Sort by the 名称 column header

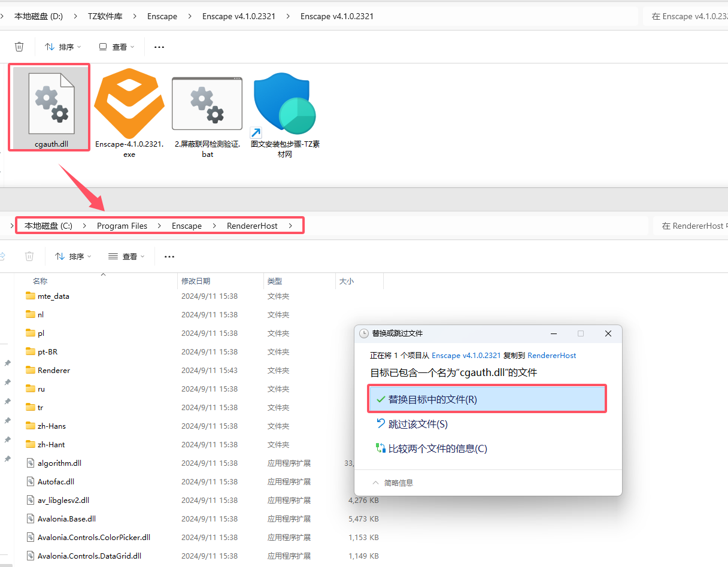(x=40, y=281)
